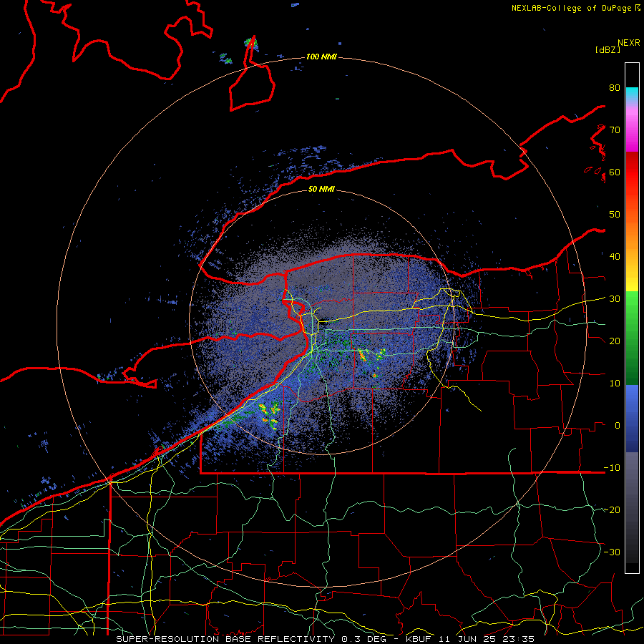Click the 70 dBZ scale label
Image resolution: width=644 pixels, height=644 pixels.
click(x=615, y=130)
